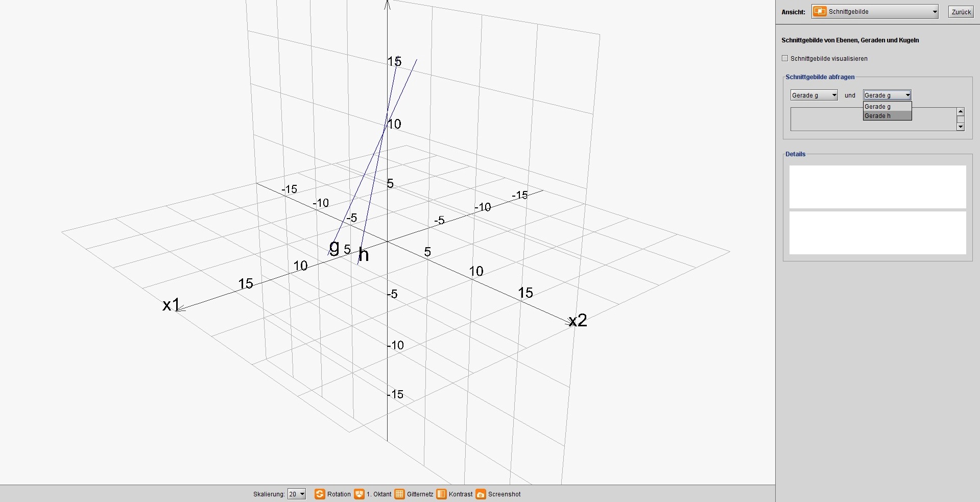Collapse the second Gerade g dropdown

tap(907, 95)
